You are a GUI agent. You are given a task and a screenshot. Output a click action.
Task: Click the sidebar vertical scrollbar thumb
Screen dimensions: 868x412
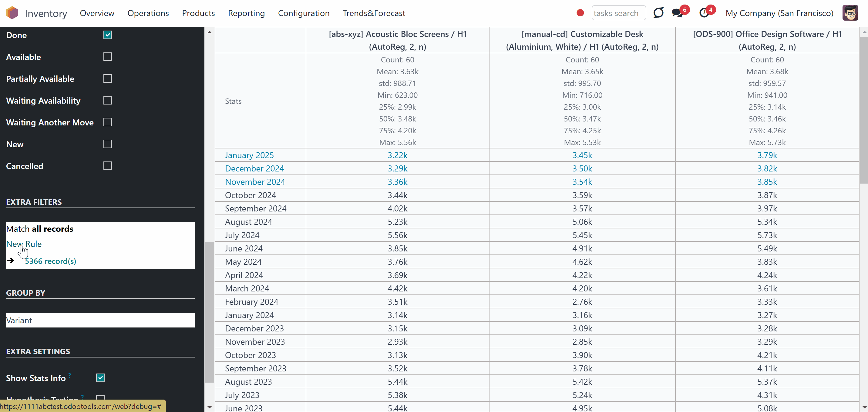(210, 312)
